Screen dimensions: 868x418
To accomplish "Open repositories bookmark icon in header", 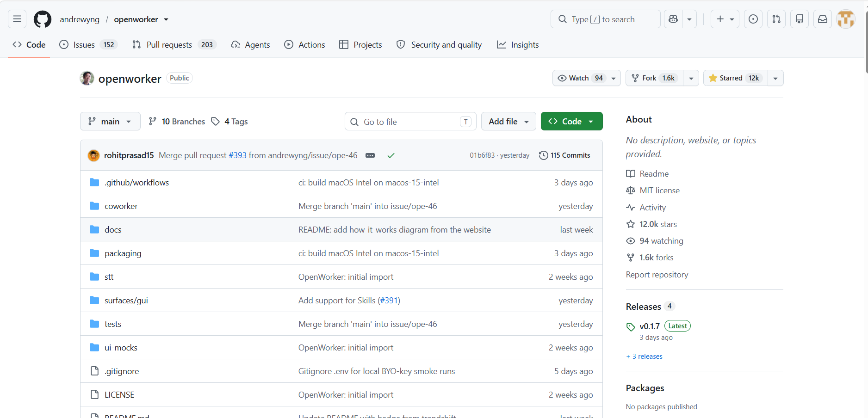I will point(800,19).
